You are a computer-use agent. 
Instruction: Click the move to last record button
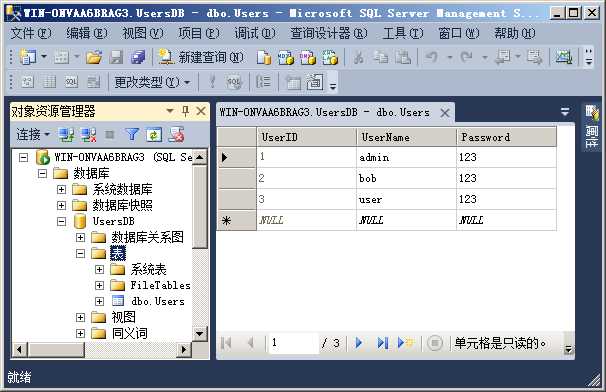coord(382,343)
